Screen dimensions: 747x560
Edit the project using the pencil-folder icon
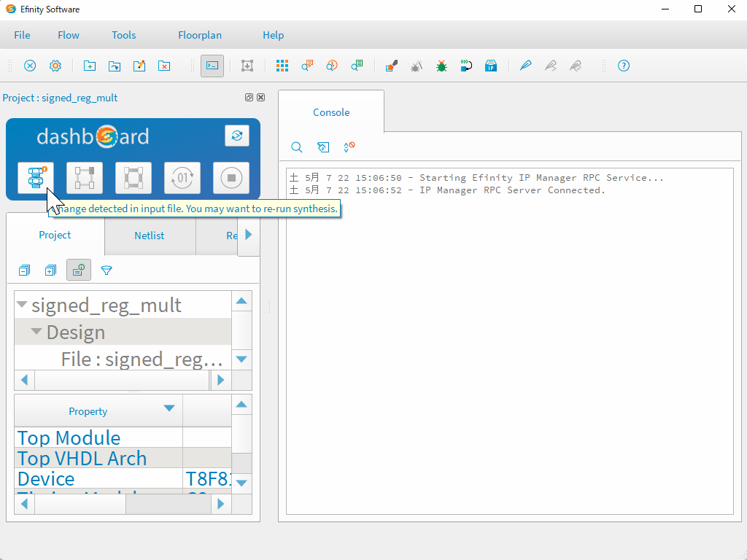139,66
